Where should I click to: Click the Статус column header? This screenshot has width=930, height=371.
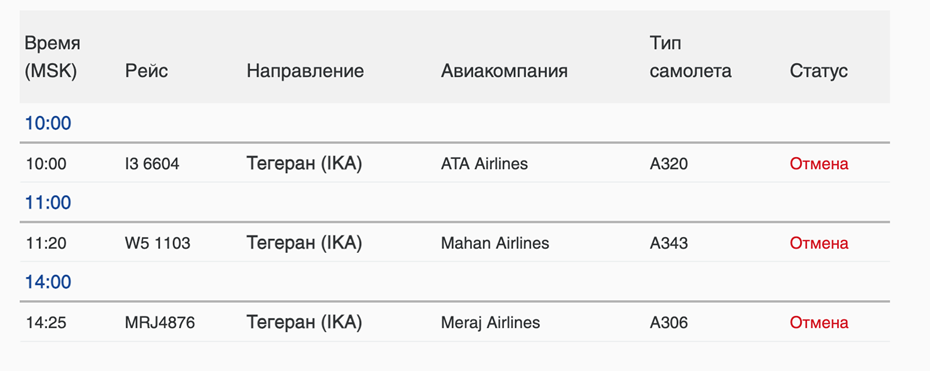coord(818,71)
